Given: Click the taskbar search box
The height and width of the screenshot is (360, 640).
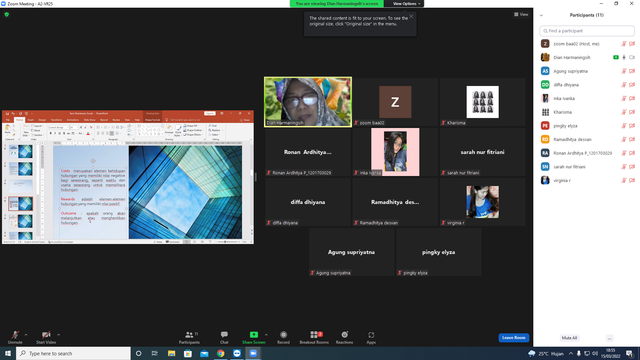Looking at the screenshot, I should [73, 353].
